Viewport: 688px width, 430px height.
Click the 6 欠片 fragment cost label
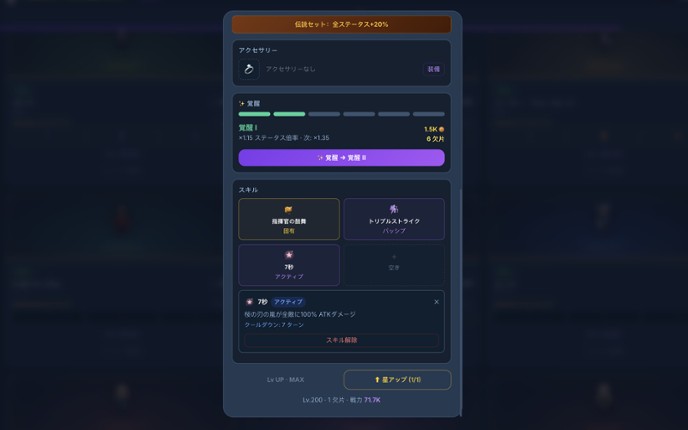[435, 139]
